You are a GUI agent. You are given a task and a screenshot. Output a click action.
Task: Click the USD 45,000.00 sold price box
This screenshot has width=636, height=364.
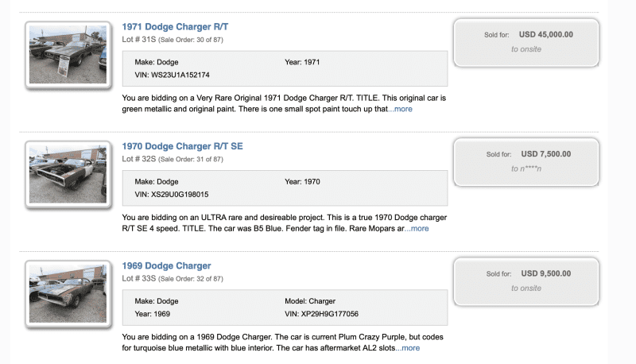[x=526, y=43]
